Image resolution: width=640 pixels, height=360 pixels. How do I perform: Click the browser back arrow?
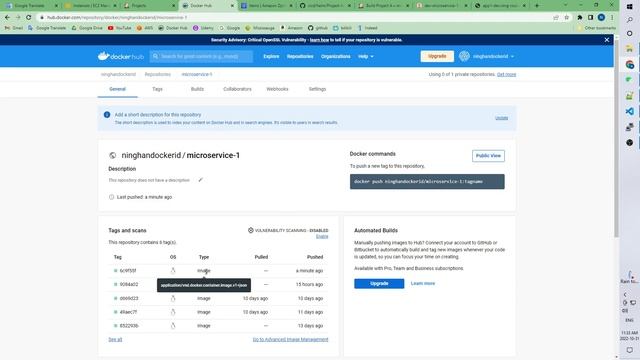pos(7,18)
